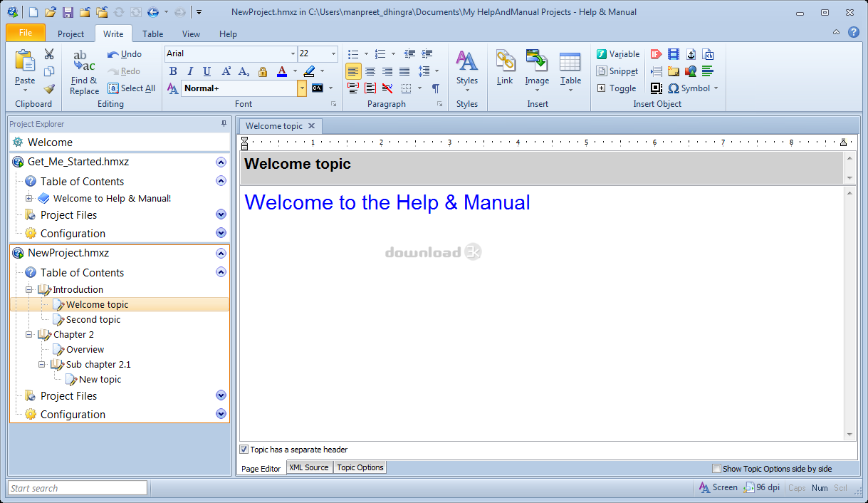The width and height of the screenshot is (868, 503).
Task: Untick 'Topic has a separate header' checkbox
Action: (x=244, y=450)
